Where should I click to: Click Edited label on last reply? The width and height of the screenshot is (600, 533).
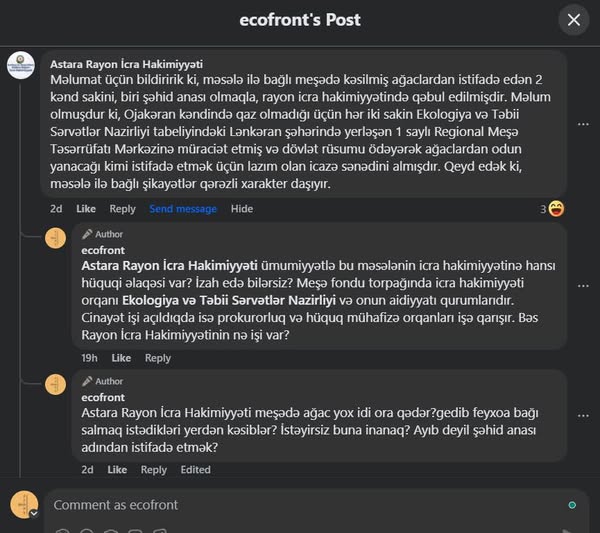195,470
